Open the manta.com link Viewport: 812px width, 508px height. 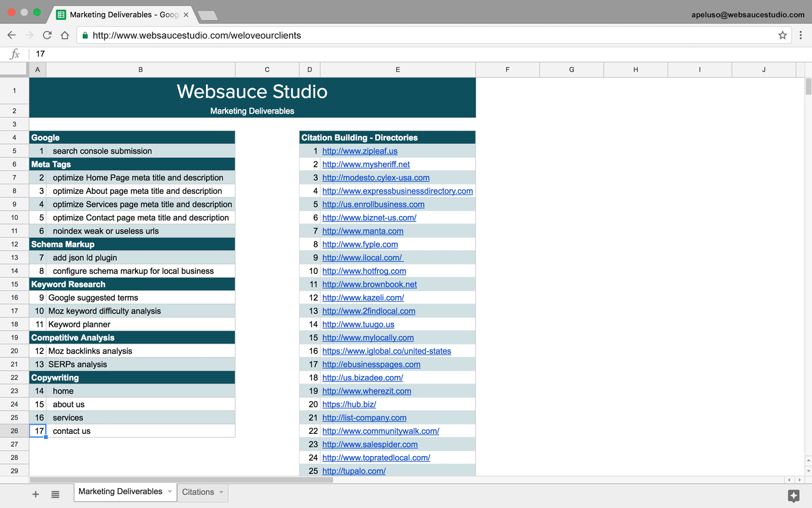click(x=363, y=231)
